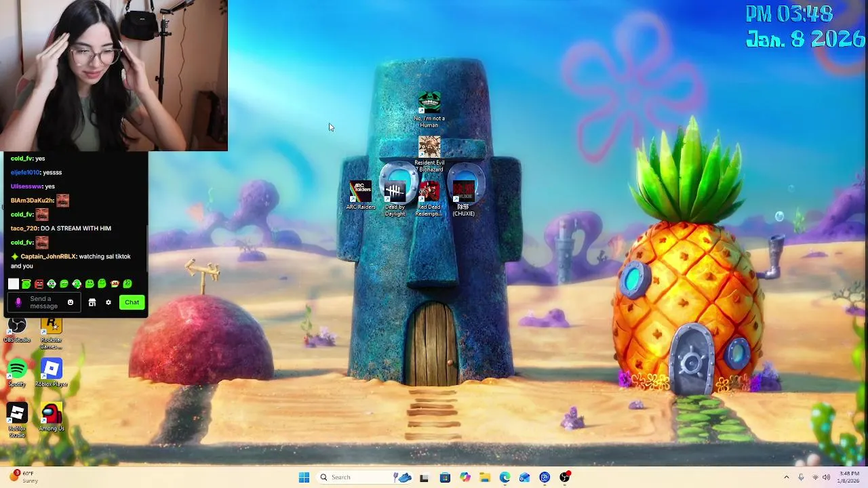Pick the white blank emote square
This screenshot has height=488, width=868.
[x=14, y=284]
